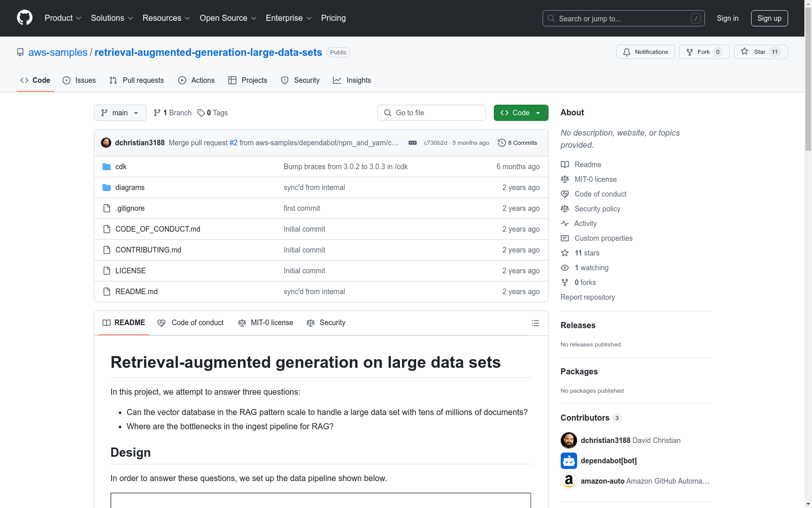Open the Projects tab
Image resolution: width=812 pixels, height=508 pixels.
click(248, 80)
